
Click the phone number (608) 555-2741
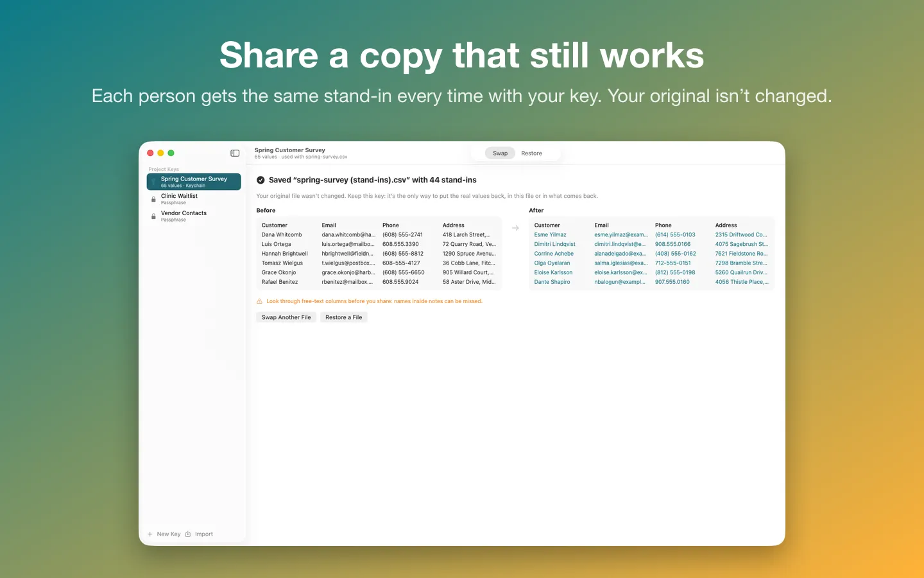[402, 235]
